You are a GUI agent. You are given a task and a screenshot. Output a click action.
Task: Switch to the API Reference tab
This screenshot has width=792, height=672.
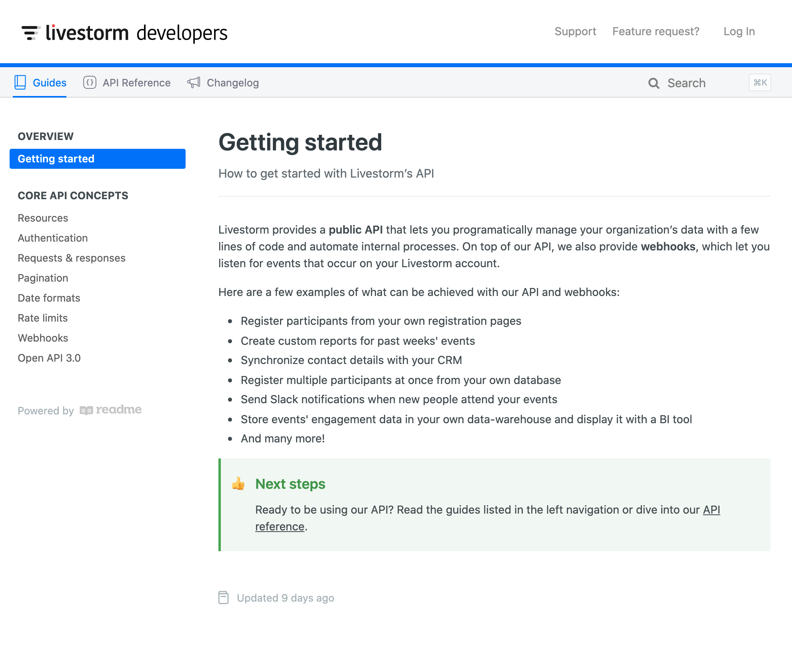coord(127,82)
